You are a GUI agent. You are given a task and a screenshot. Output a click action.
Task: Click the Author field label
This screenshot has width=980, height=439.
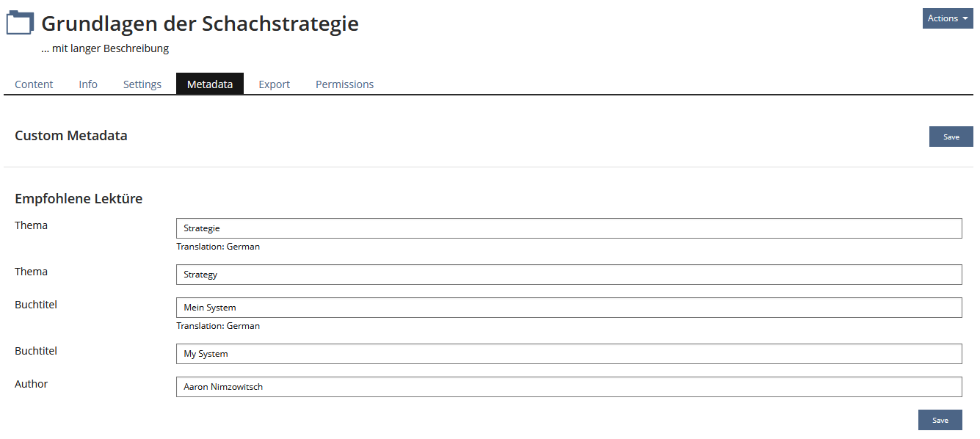click(32, 384)
